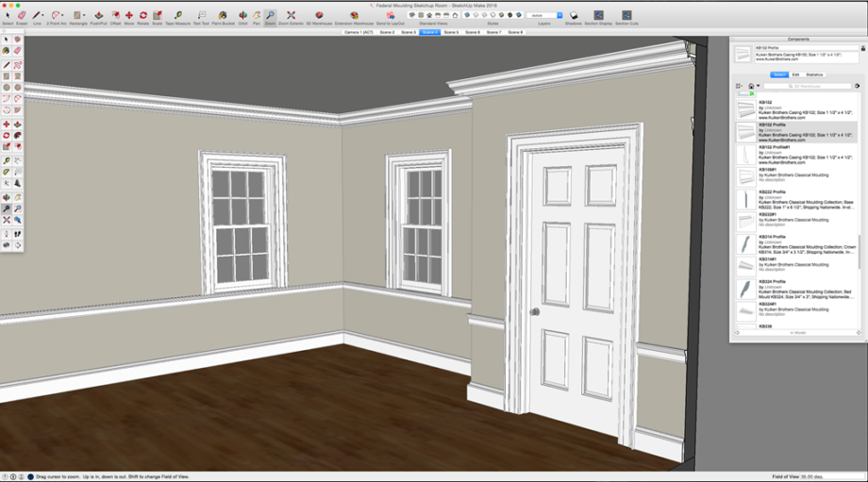Toggle Shadows display on or off
Viewport: 868px width, 482px height.
573,16
